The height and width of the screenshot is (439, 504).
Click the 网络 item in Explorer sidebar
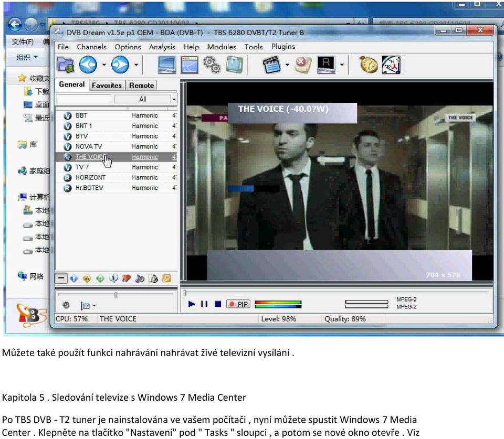[x=31, y=276]
